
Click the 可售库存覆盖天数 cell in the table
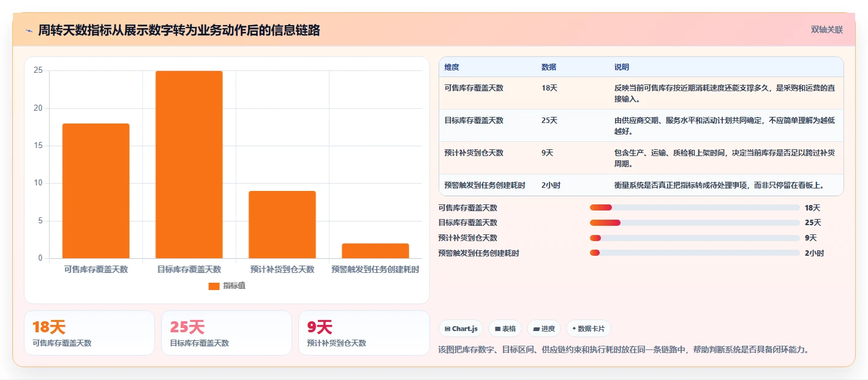click(x=474, y=88)
